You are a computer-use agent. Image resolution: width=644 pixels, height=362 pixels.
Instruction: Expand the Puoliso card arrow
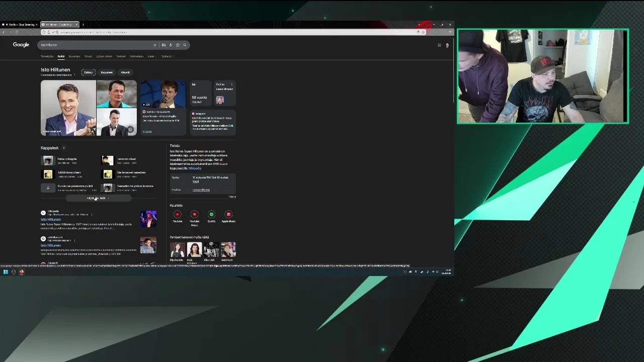[x=232, y=84]
